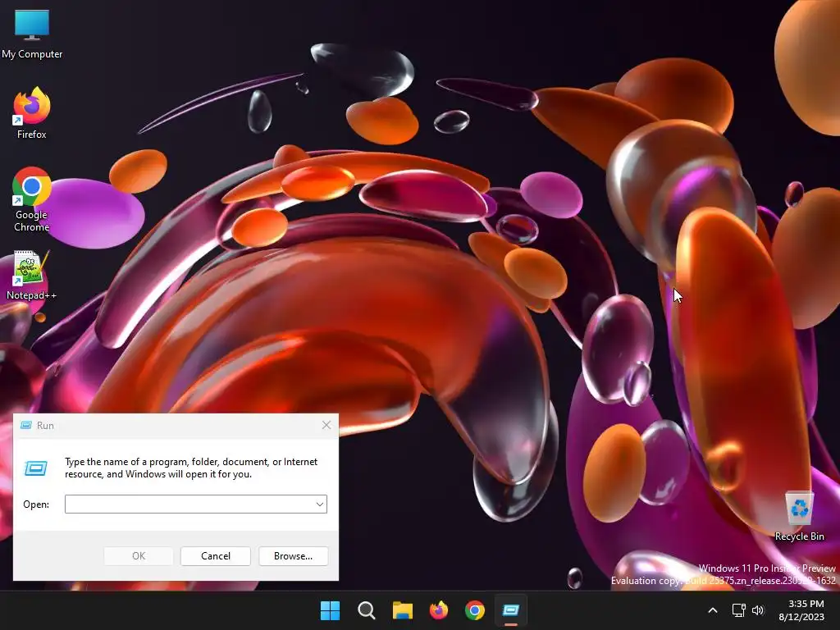The width and height of the screenshot is (840, 630).
Task: Click the Cancel button in Run
Action: [216, 556]
